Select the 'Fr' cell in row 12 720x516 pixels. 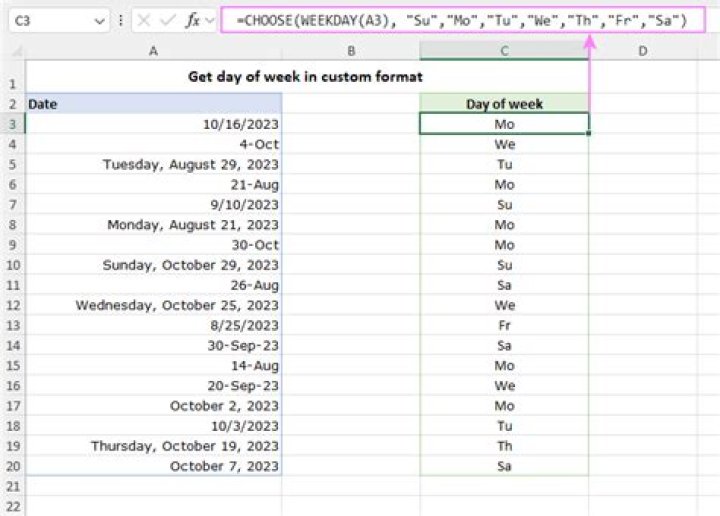tap(504, 325)
